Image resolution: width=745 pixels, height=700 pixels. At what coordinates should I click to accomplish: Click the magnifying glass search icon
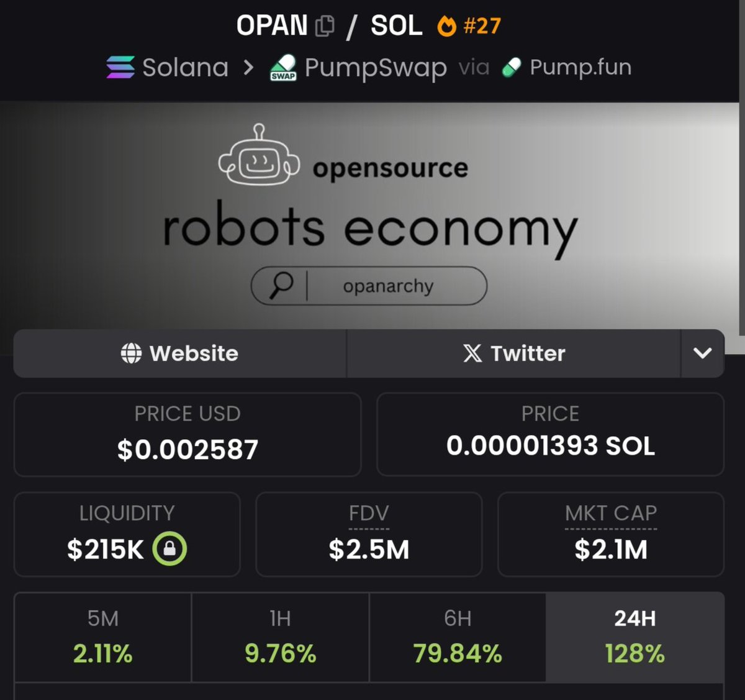click(281, 286)
